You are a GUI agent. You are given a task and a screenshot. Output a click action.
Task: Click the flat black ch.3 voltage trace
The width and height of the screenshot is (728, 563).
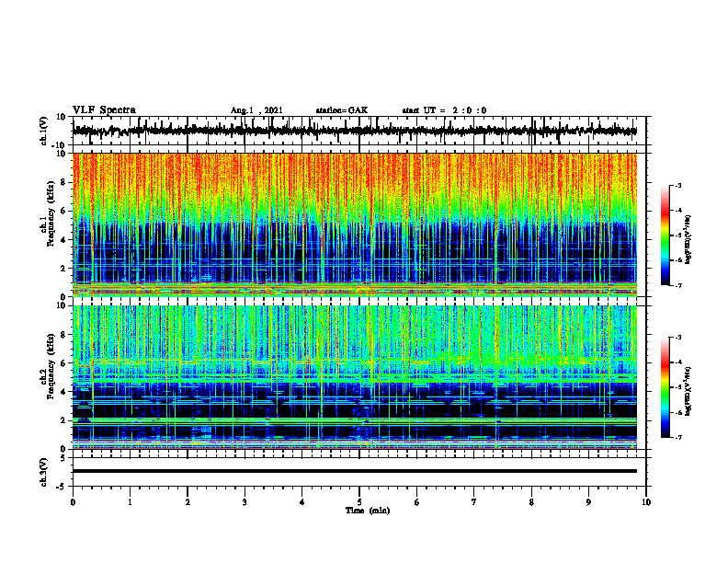click(355, 471)
